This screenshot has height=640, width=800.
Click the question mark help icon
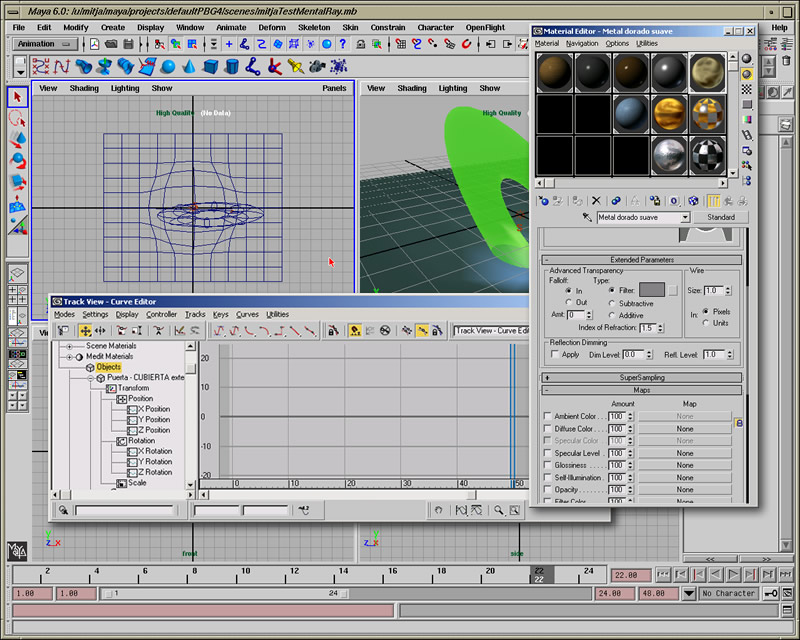coord(343,44)
